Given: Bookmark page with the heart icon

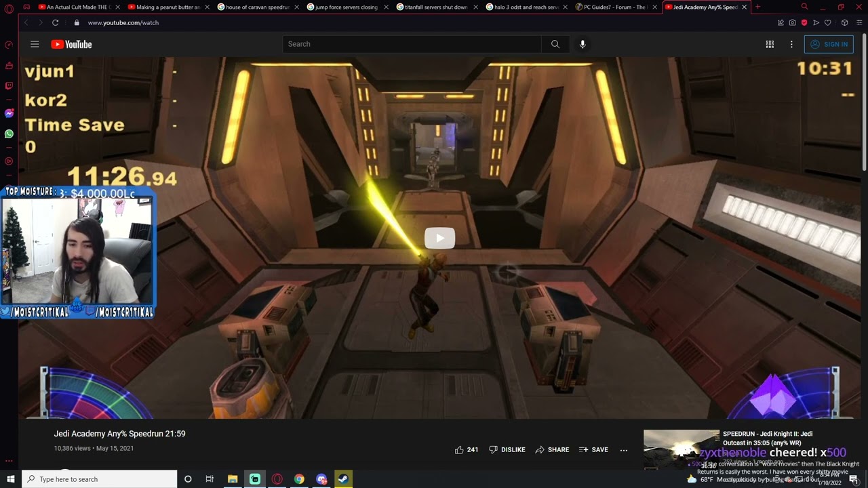Looking at the screenshot, I should 827,22.
